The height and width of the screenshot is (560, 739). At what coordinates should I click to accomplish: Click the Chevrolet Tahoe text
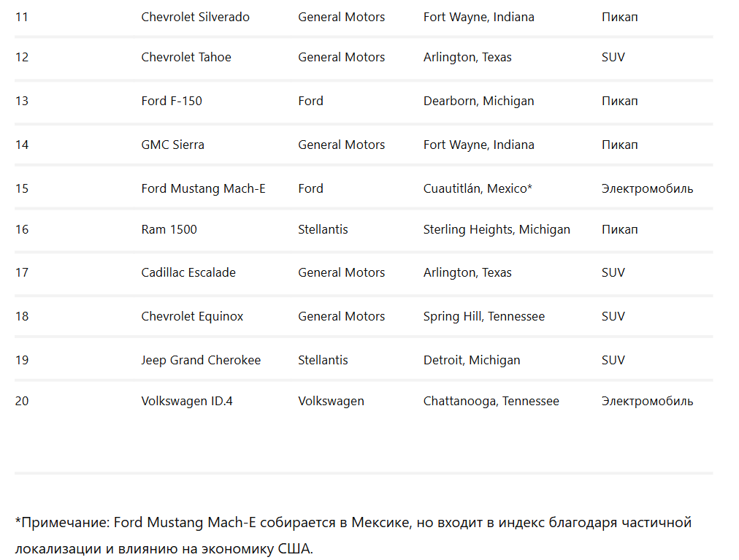tap(186, 57)
